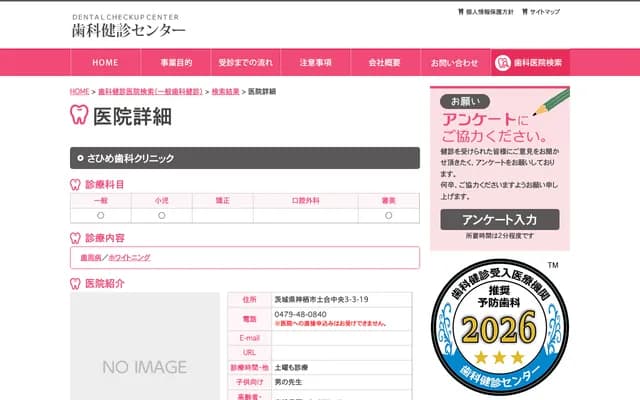Click the search icon in 歯科医院検索 tab
Viewport: 640px width, 400px height.
click(502, 63)
